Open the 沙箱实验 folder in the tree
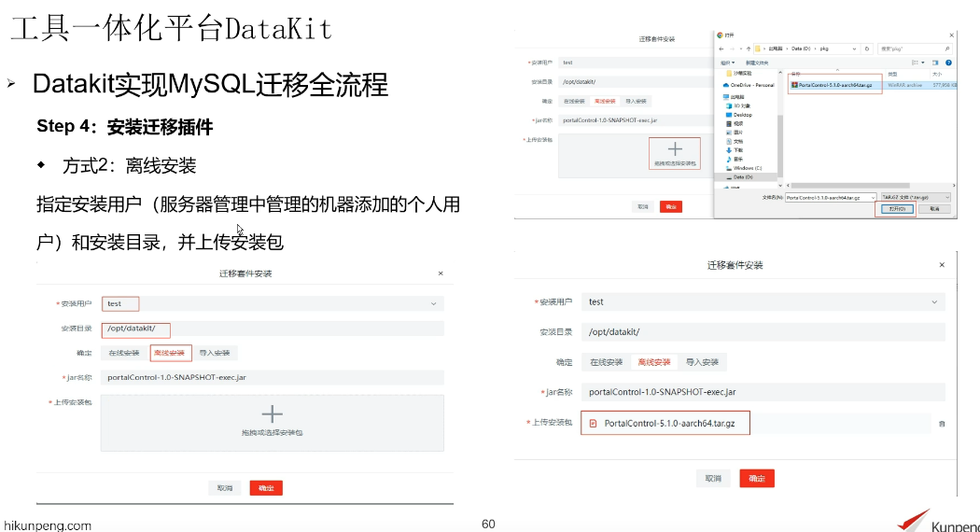Viewport: 980px width, 532px height. pos(737,73)
